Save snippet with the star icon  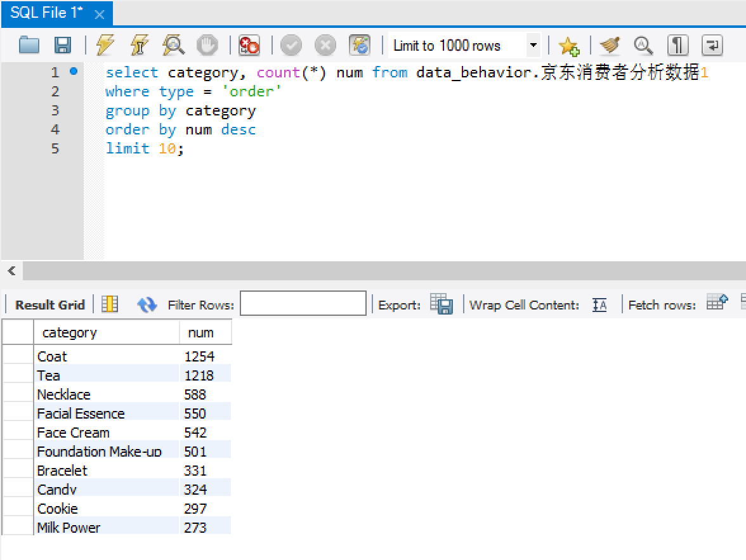[x=568, y=46]
